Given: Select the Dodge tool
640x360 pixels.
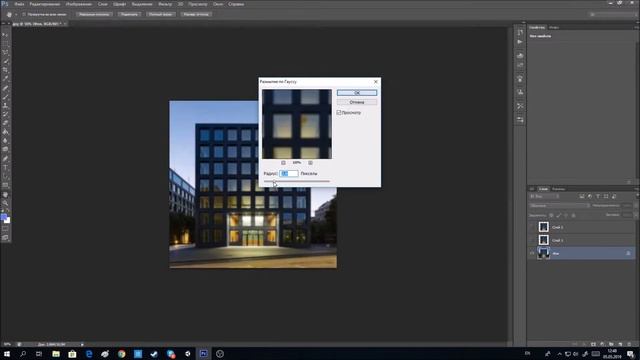Looking at the screenshot, I should pos(5,149).
